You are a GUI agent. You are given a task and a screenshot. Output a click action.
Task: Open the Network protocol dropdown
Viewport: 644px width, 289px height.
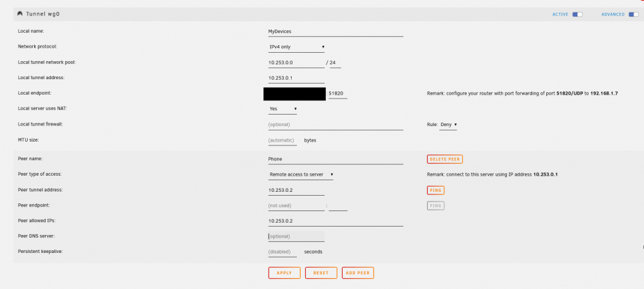coord(296,47)
